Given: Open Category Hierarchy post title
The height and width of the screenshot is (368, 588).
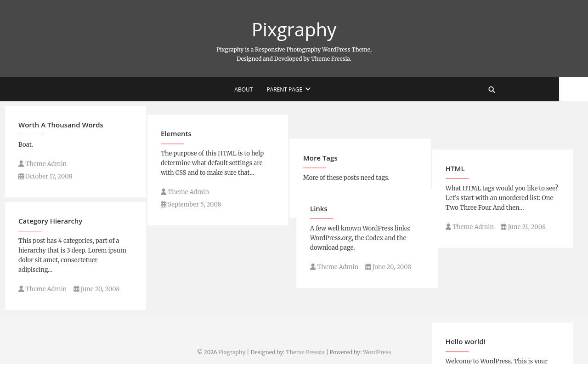Looking at the screenshot, I should click(51, 221).
